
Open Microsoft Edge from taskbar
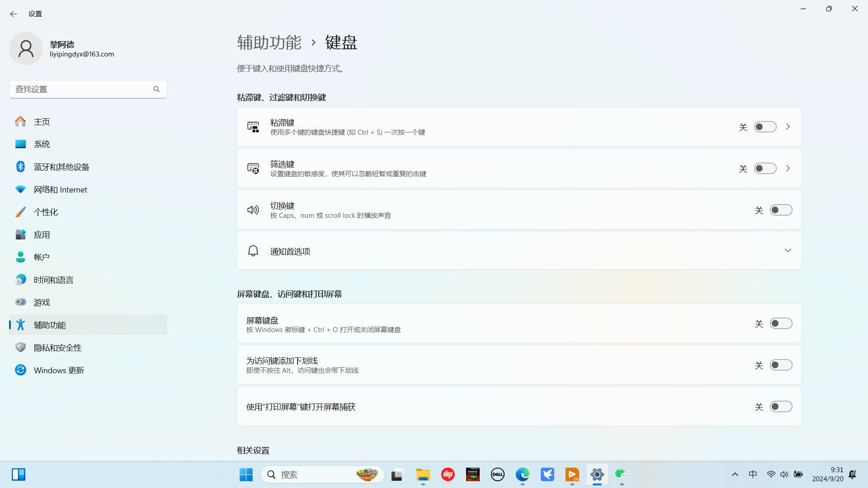click(x=522, y=474)
